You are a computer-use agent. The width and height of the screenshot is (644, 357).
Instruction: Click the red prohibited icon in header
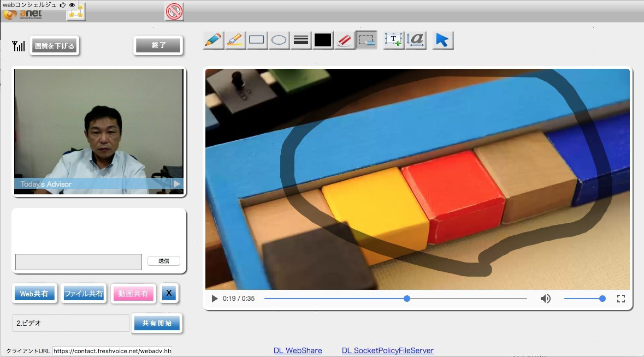click(174, 11)
